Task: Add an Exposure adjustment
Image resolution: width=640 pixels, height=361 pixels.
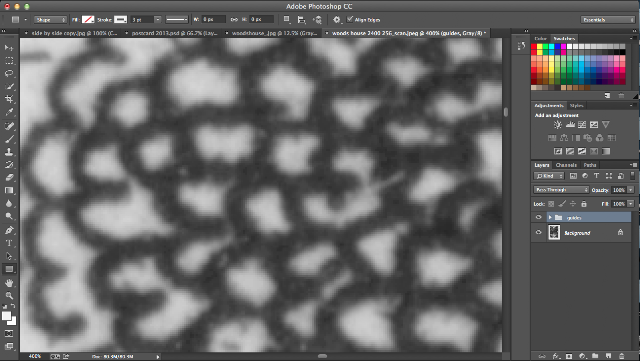Action: pos(594,125)
